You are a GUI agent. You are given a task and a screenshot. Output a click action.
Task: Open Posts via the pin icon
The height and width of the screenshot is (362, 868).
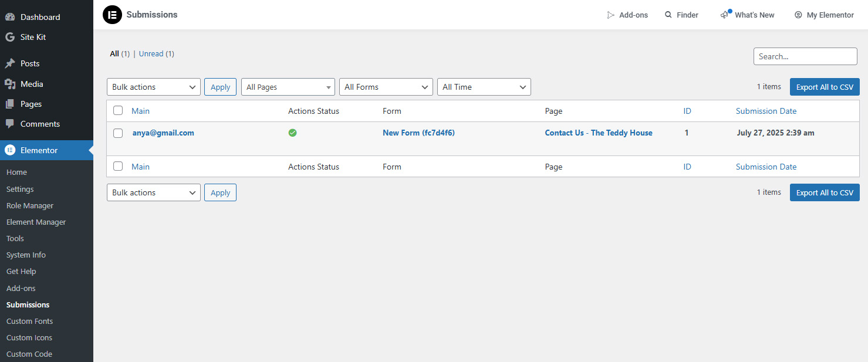(x=10, y=63)
